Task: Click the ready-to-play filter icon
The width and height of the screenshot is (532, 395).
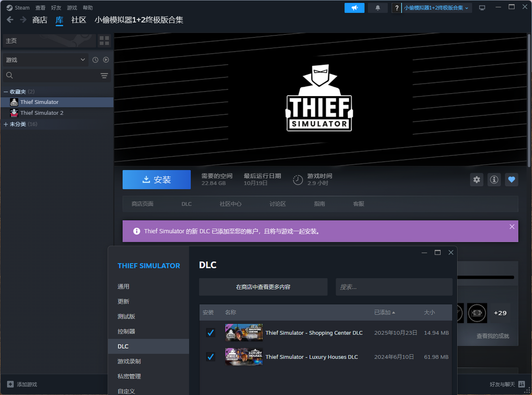Action: [x=106, y=60]
